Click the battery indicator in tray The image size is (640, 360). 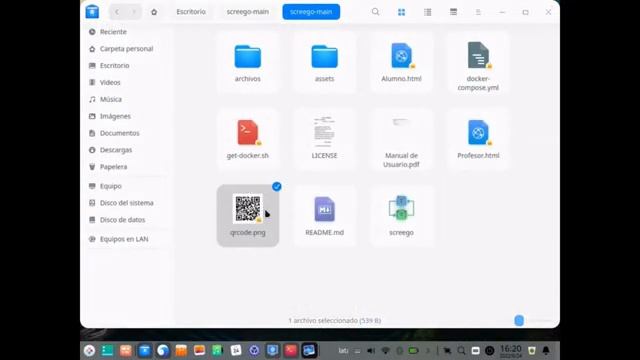[x=413, y=351]
